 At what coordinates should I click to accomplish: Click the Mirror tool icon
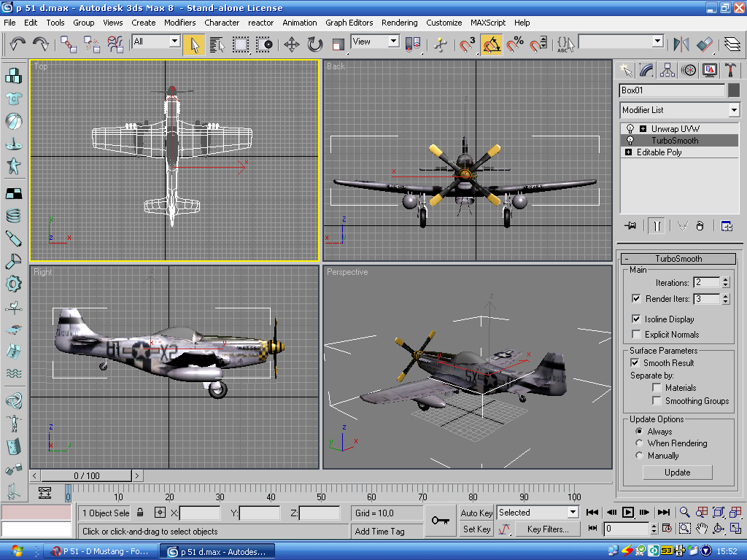[x=681, y=44]
